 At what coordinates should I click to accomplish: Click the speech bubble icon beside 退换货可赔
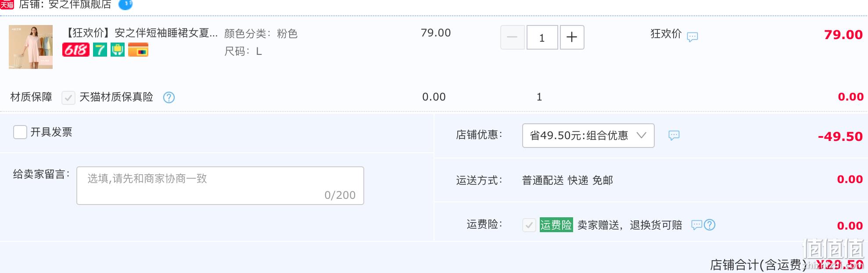(x=697, y=225)
